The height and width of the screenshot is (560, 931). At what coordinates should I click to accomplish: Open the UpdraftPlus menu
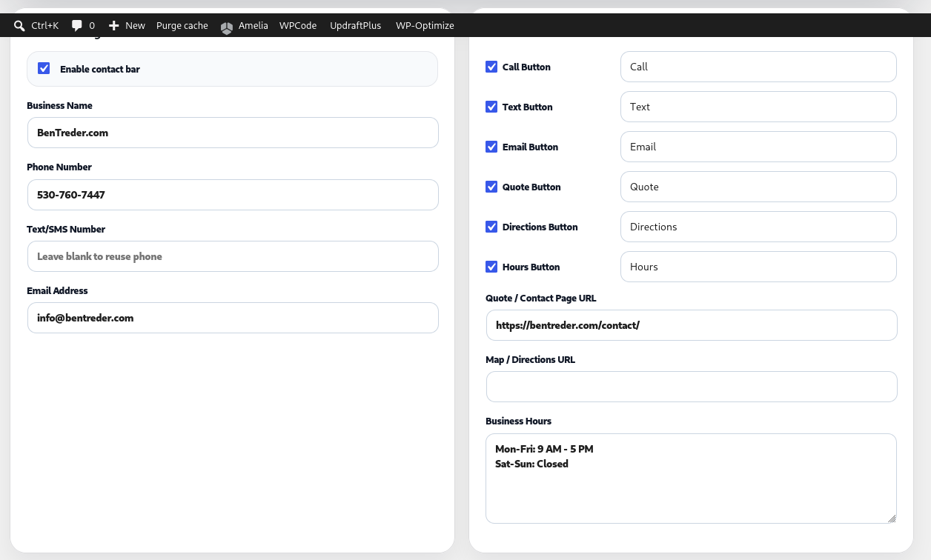pyautogui.click(x=356, y=25)
